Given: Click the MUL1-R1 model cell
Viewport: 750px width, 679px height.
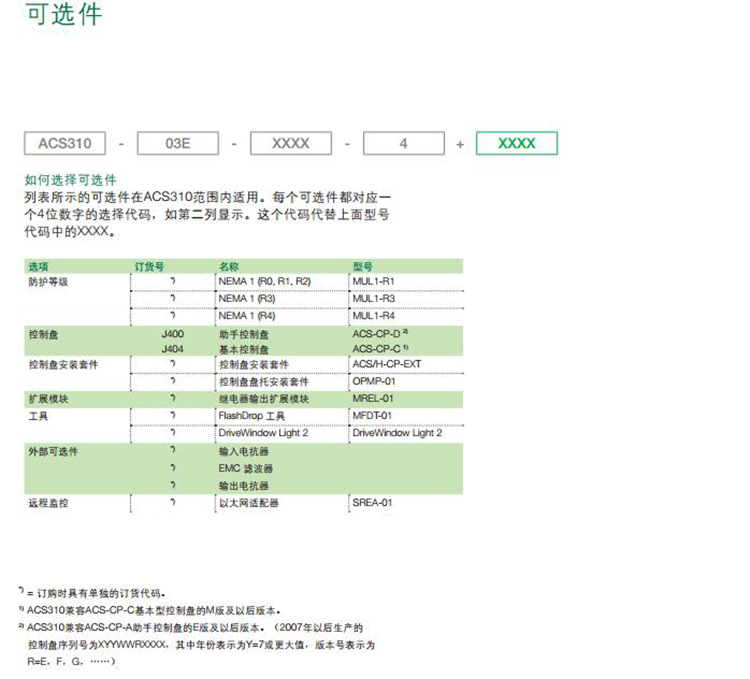Looking at the screenshot, I should point(374,281).
